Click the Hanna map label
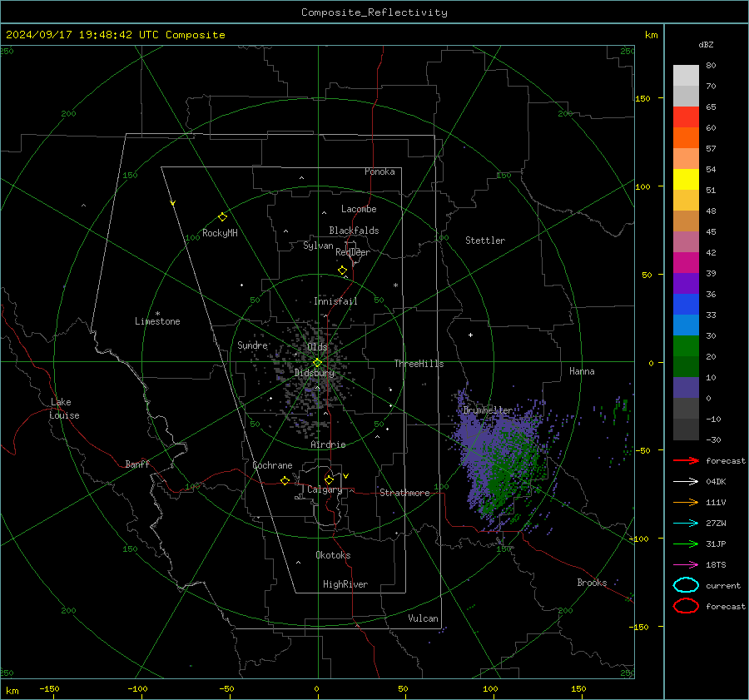This screenshot has height=700, width=749. point(582,371)
